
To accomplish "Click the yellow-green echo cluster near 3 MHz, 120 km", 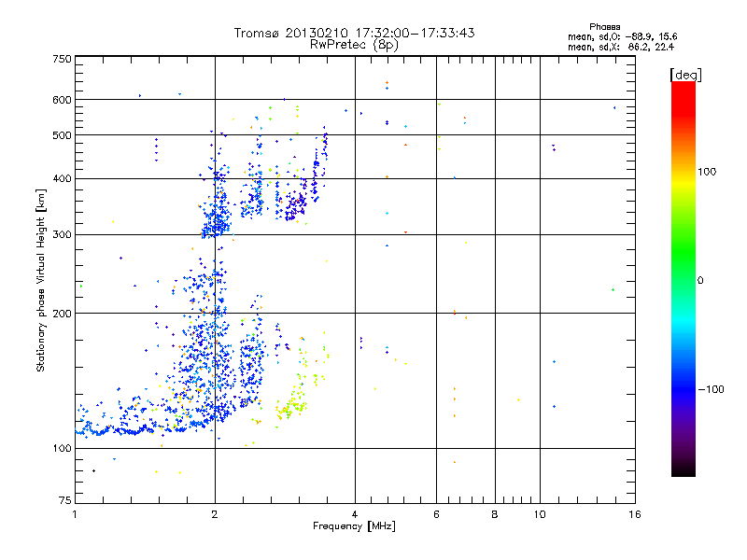I will [291, 405].
